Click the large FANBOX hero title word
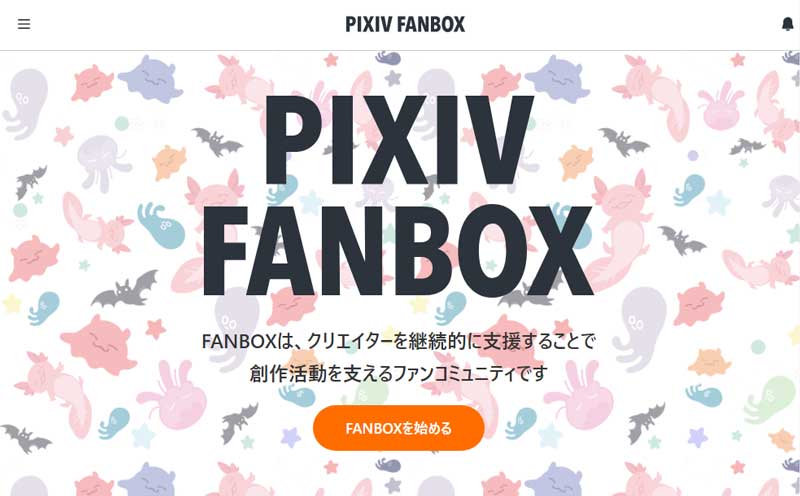The image size is (800, 496). (x=397, y=251)
